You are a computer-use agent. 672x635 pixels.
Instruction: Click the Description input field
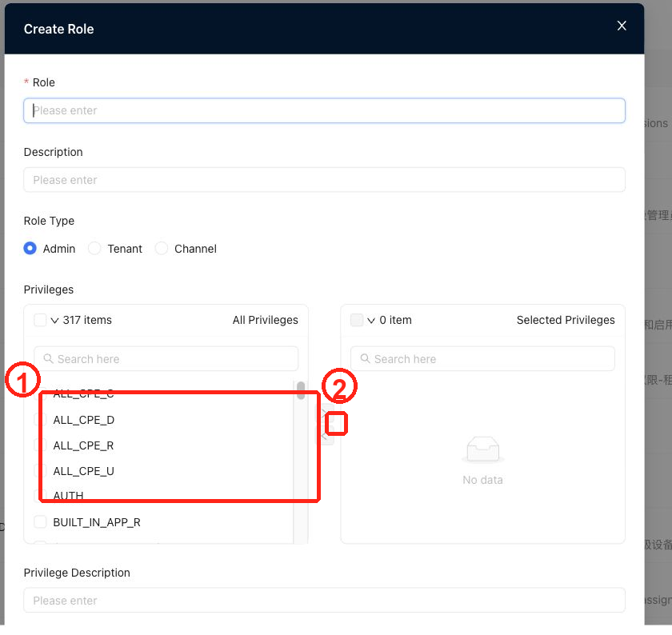pos(324,179)
